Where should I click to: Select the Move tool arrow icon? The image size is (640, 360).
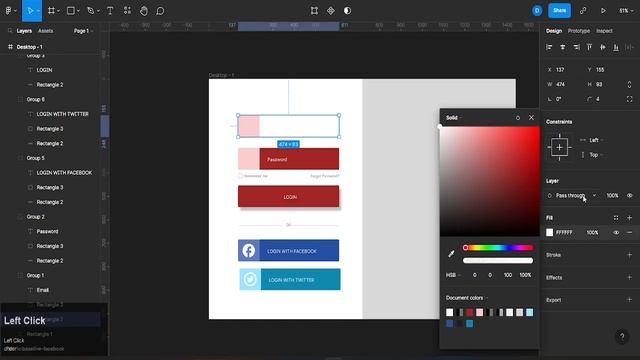30,11
